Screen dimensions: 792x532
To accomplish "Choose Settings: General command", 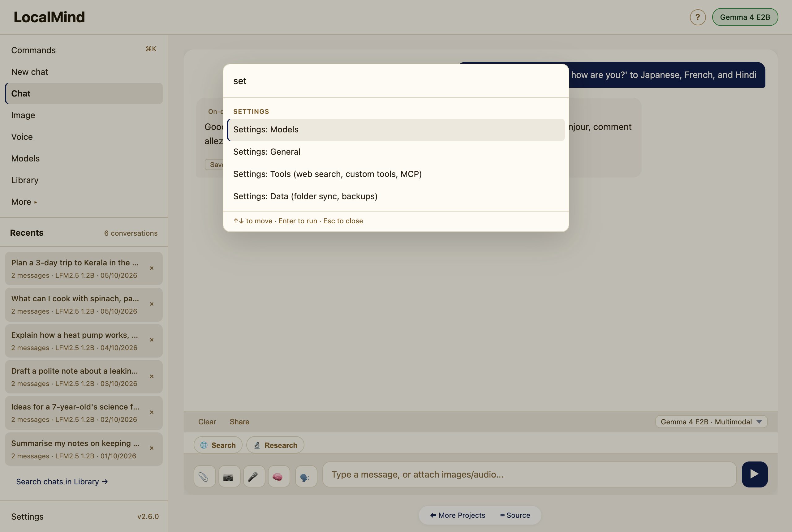I will 396,152.
